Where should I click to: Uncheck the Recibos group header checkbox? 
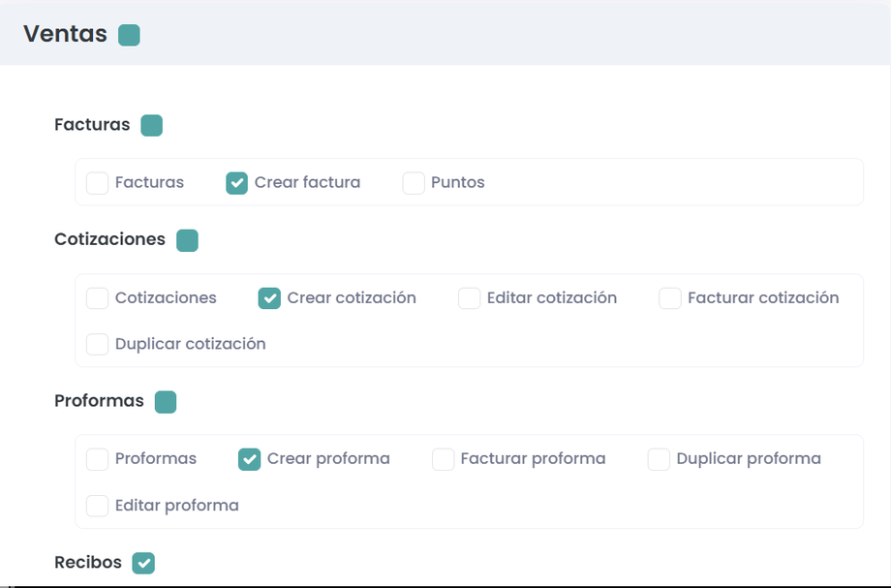click(143, 563)
